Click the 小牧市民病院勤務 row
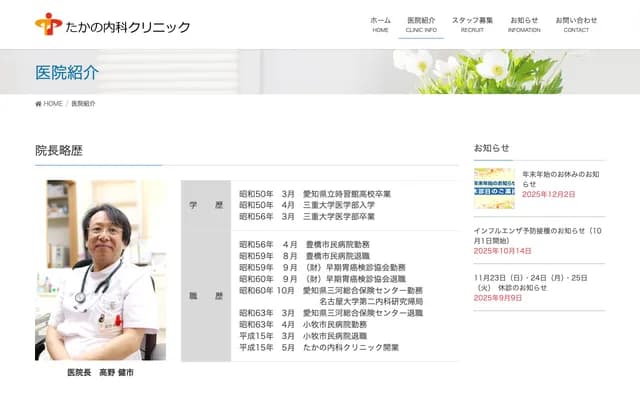Viewport: 640px width, 400px height. pyautogui.click(x=303, y=324)
